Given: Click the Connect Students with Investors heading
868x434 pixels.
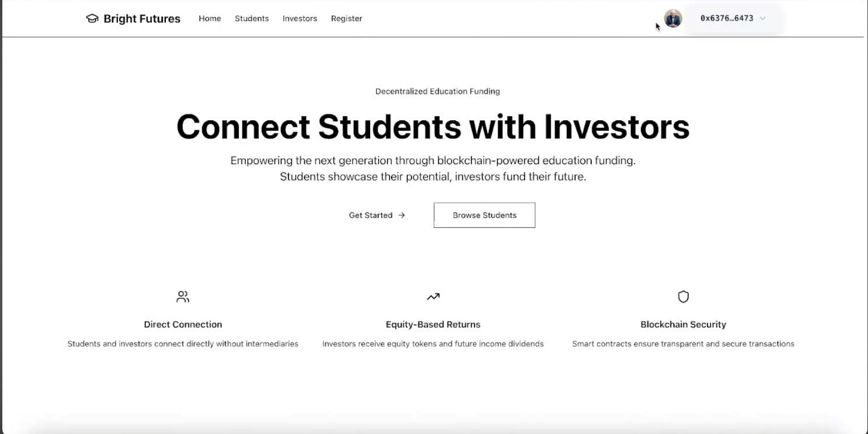Looking at the screenshot, I should coord(433,126).
